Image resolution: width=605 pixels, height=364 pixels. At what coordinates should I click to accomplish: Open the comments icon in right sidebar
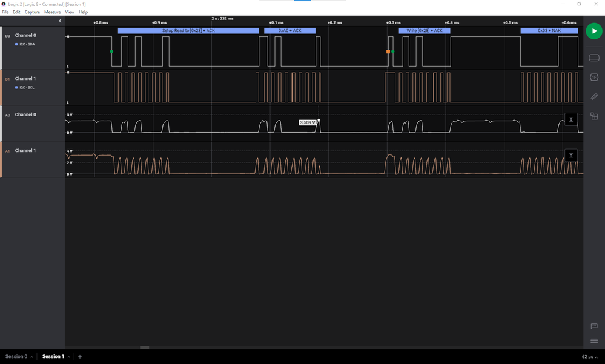594,326
